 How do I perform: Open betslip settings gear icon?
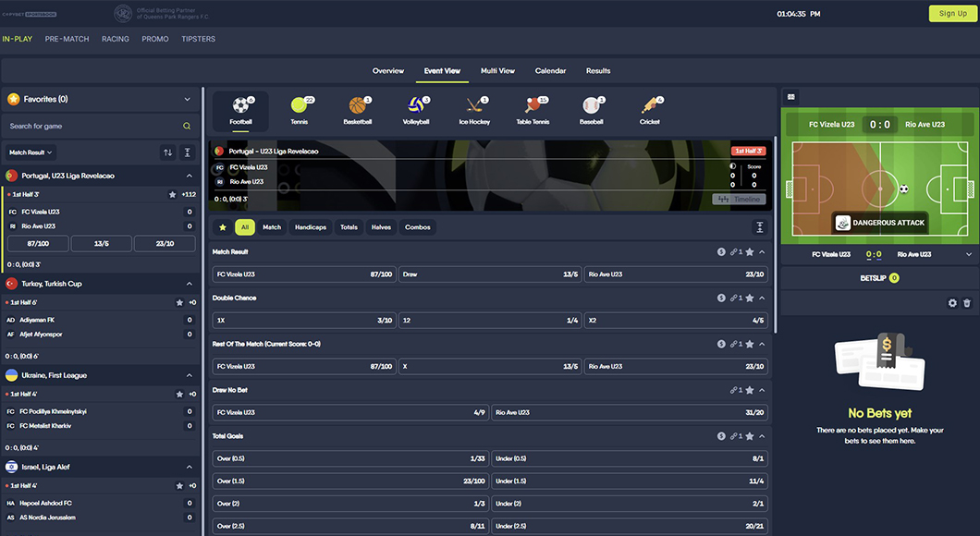(952, 303)
